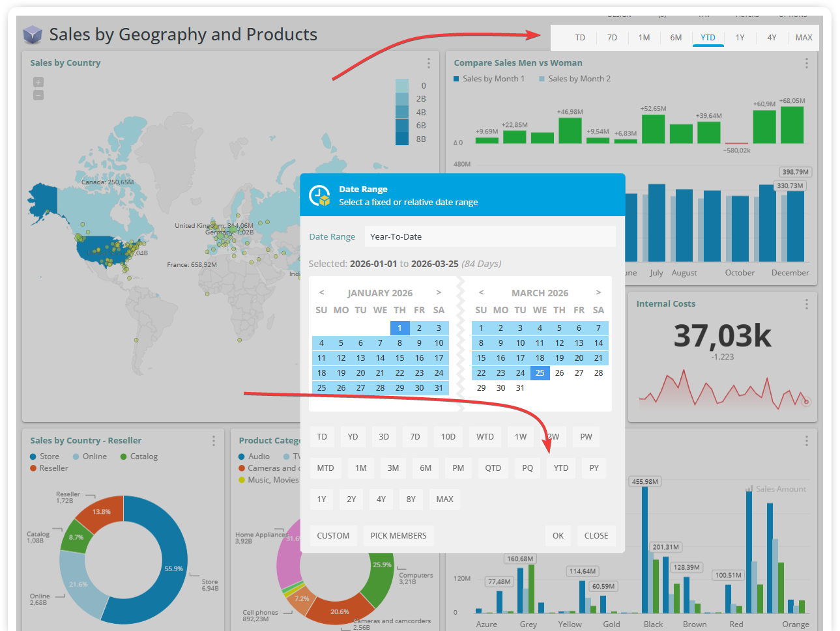Previous month arrow in March calendar
840x631 pixels.
481,293
